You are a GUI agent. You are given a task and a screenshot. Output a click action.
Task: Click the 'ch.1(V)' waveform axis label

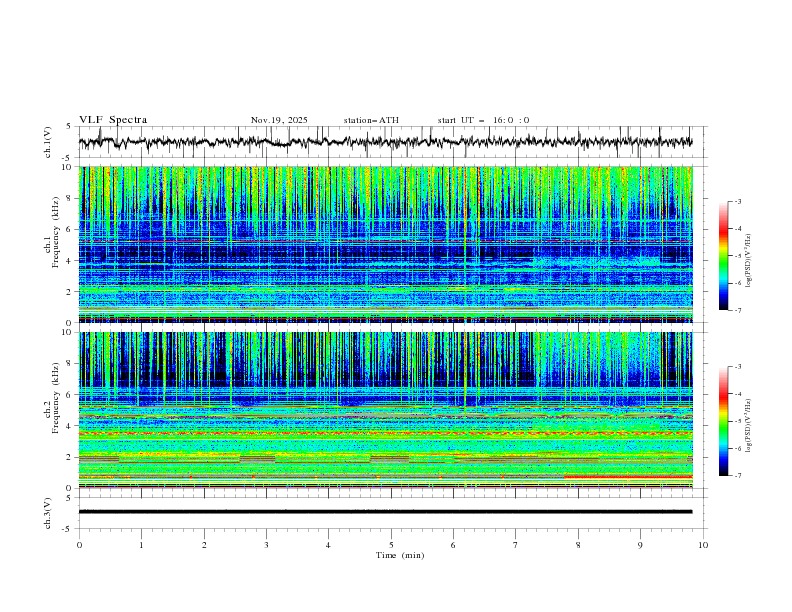point(48,142)
